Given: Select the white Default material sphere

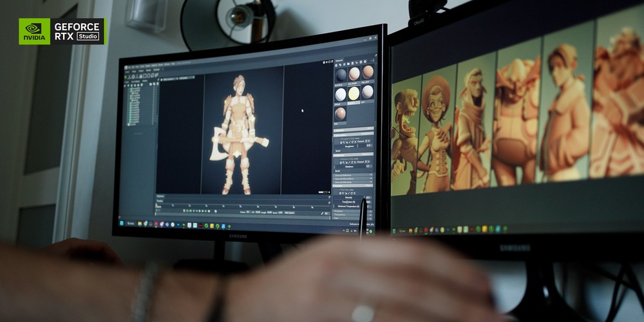Looking at the screenshot, I should [341, 95].
